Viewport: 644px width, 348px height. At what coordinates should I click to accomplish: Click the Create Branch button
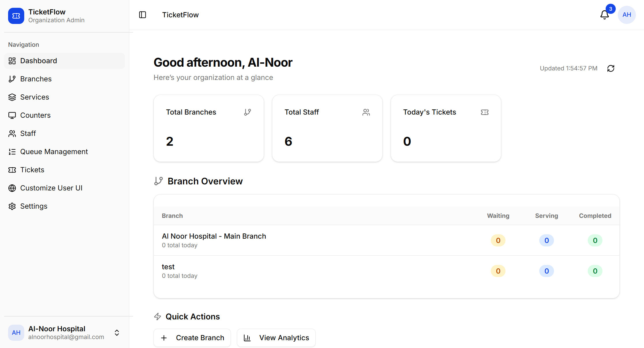(x=192, y=338)
